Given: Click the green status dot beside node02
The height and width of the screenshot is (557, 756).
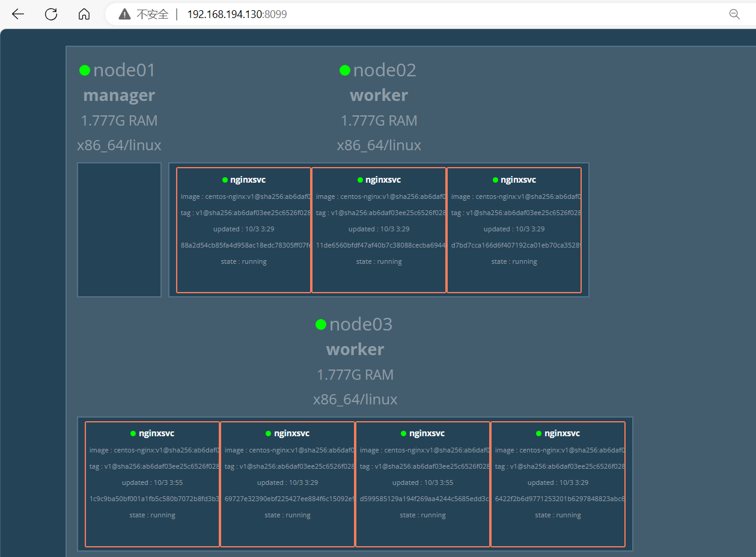Looking at the screenshot, I should (x=344, y=70).
